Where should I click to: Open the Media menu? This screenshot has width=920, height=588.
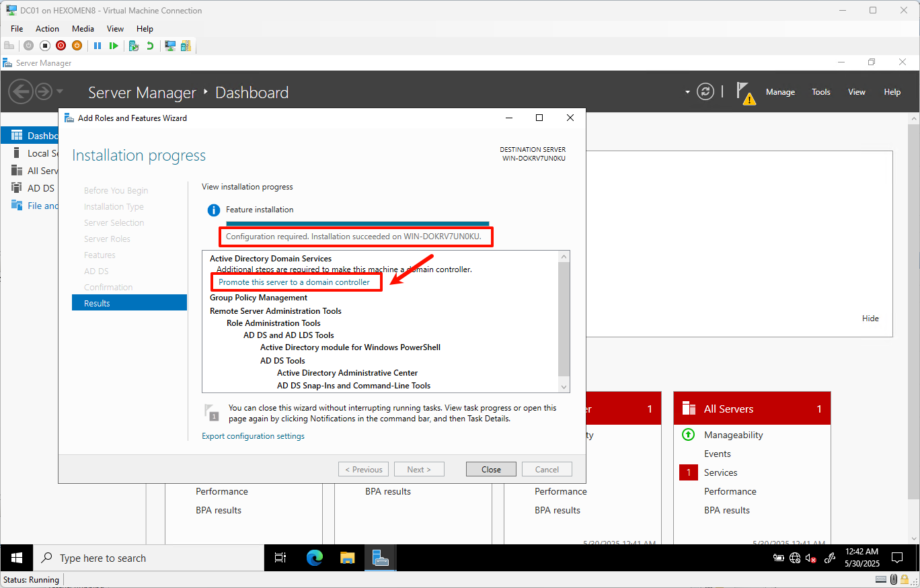pyautogui.click(x=83, y=29)
